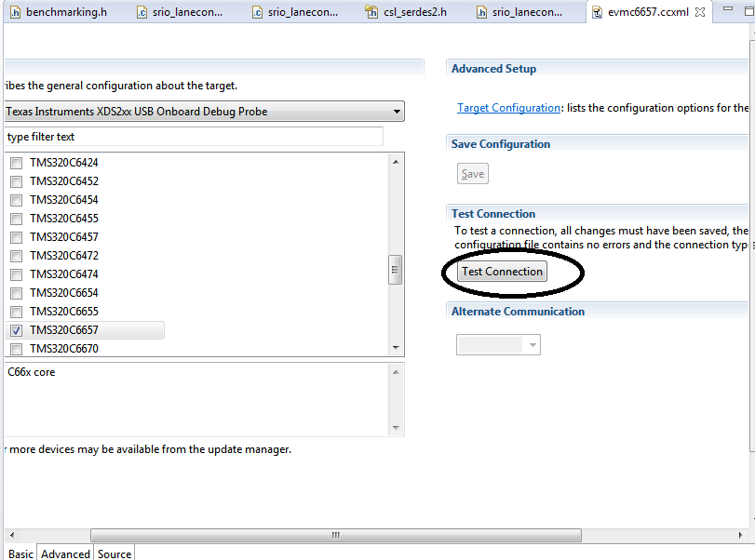Click the device list scrollbar thumb
755x560 pixels.
396,270
